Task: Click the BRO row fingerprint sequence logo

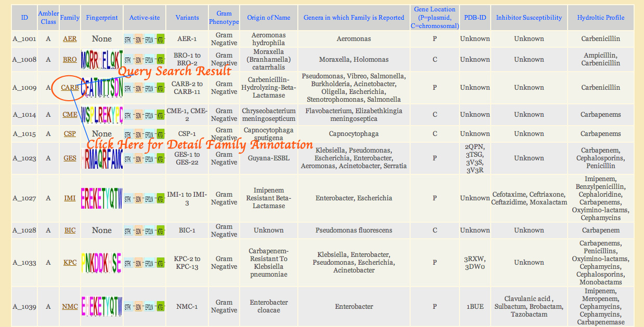Action: click(x=102, y=60)
